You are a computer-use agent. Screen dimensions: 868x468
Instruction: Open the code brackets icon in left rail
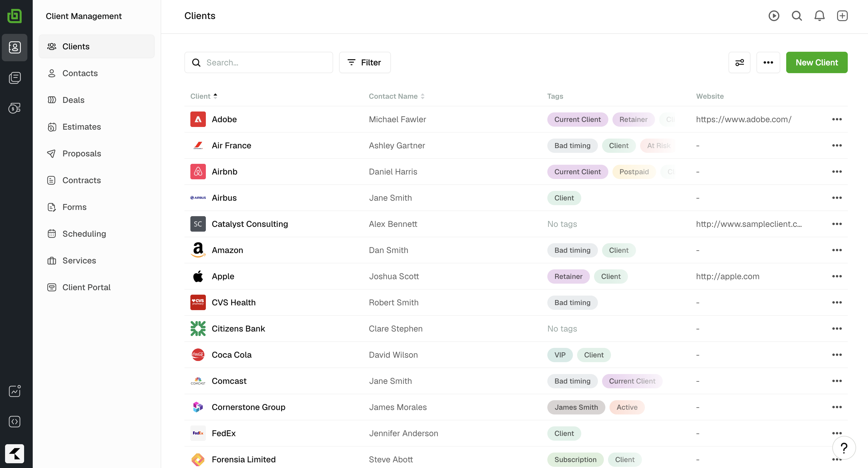pyautogui.click(x=15, y=422)
